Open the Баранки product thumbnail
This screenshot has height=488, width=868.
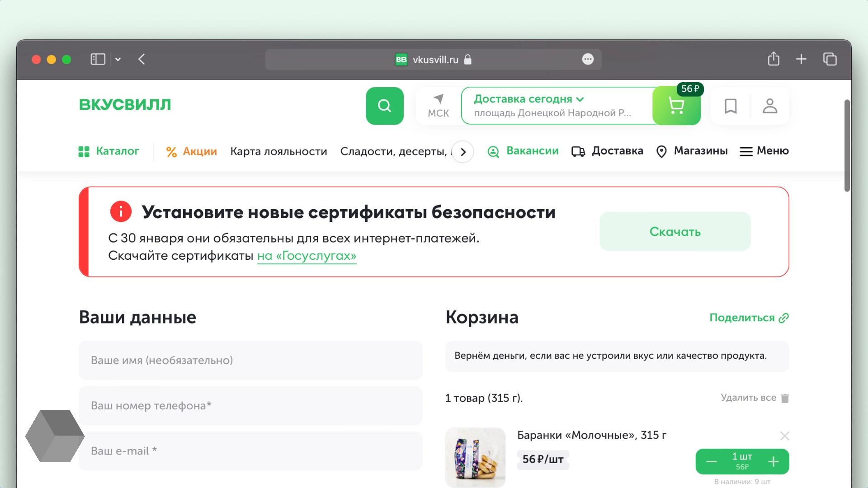coord(475,457)
